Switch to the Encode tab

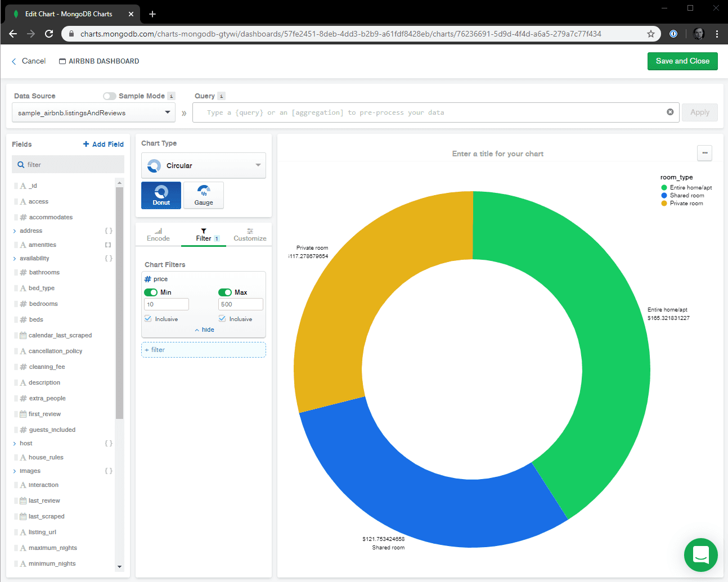(158, 235)
